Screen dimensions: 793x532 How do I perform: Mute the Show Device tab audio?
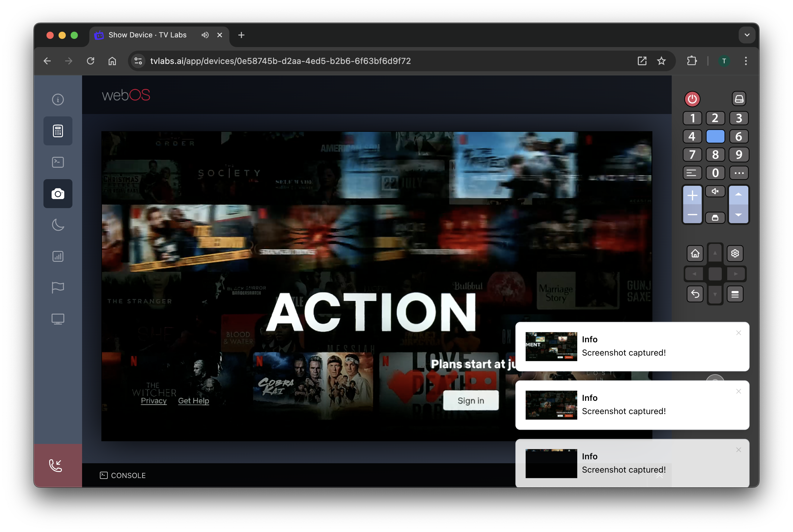tap(205, 35)
